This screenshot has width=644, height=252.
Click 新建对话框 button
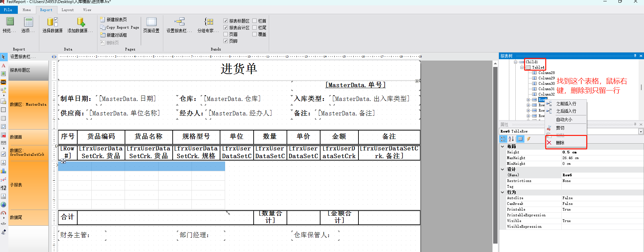coord(114,35)
